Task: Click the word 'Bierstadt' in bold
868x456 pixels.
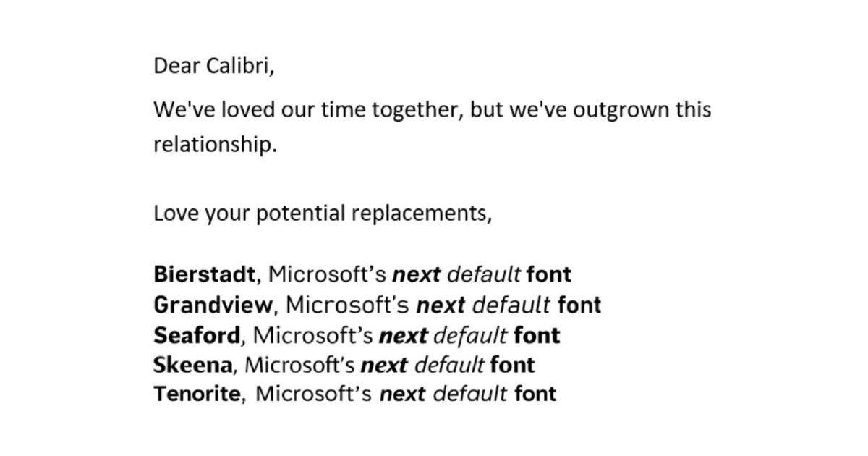Action: pos(204,274)
